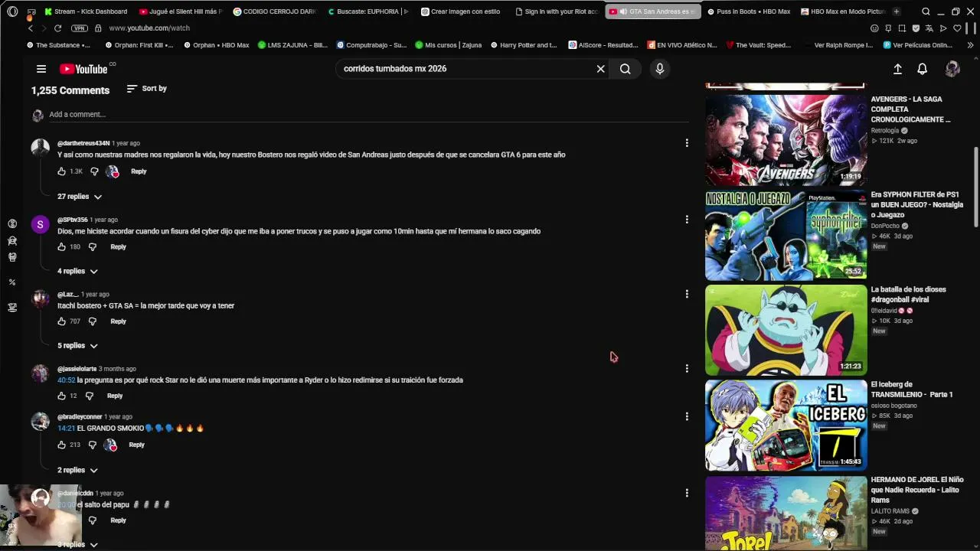Reply to the @darthetreus434N comment
Screen dimensions: 980x551
139,171
